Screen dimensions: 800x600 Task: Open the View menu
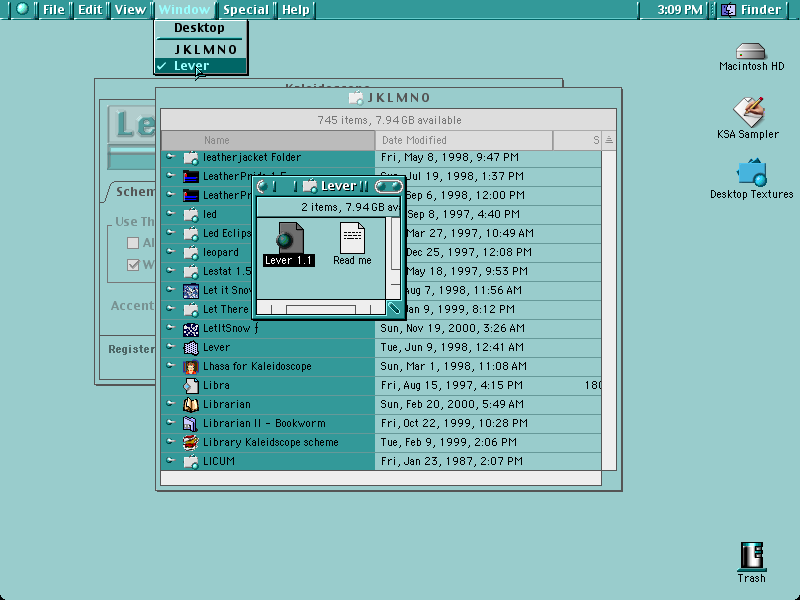130,10
